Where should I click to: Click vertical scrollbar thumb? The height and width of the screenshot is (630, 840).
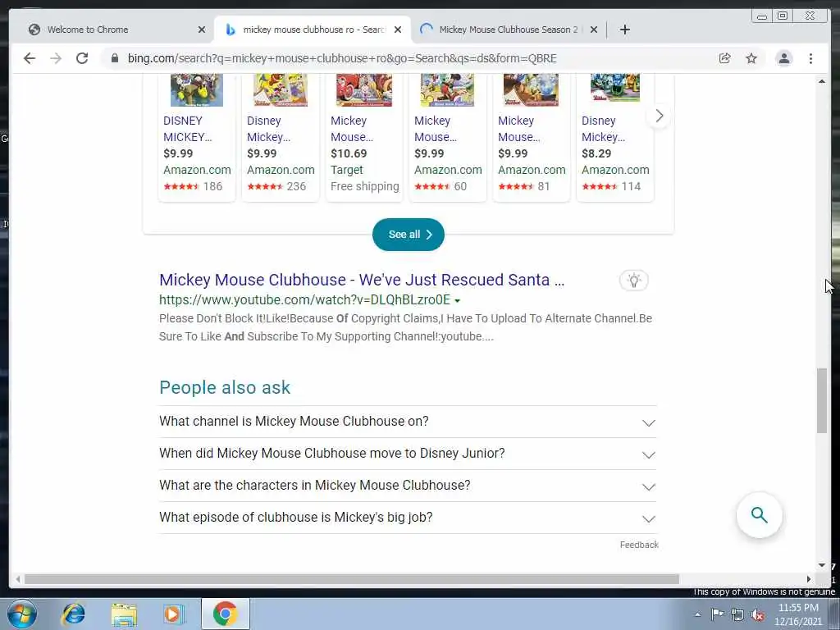pos(822,400)
